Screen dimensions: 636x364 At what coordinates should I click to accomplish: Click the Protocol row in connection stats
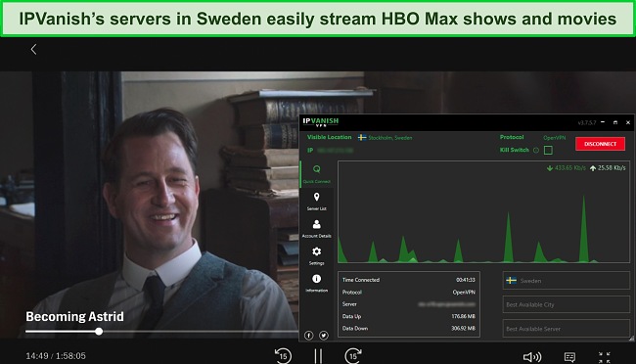408,292
